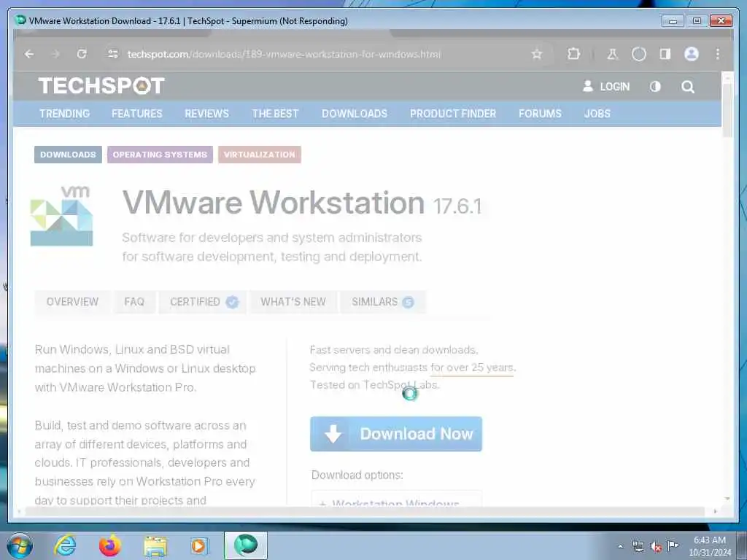Open the profile avatar icon
747x560 pixels.
[692, 54]
